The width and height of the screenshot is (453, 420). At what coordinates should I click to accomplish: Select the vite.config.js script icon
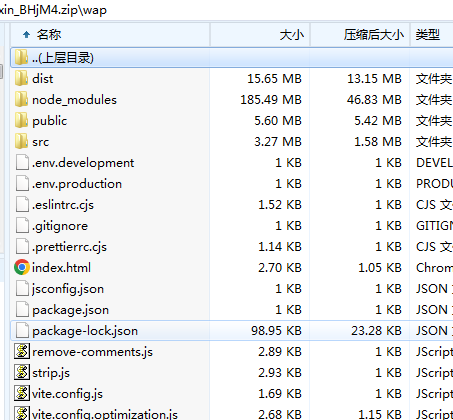(x=22, y=393)
